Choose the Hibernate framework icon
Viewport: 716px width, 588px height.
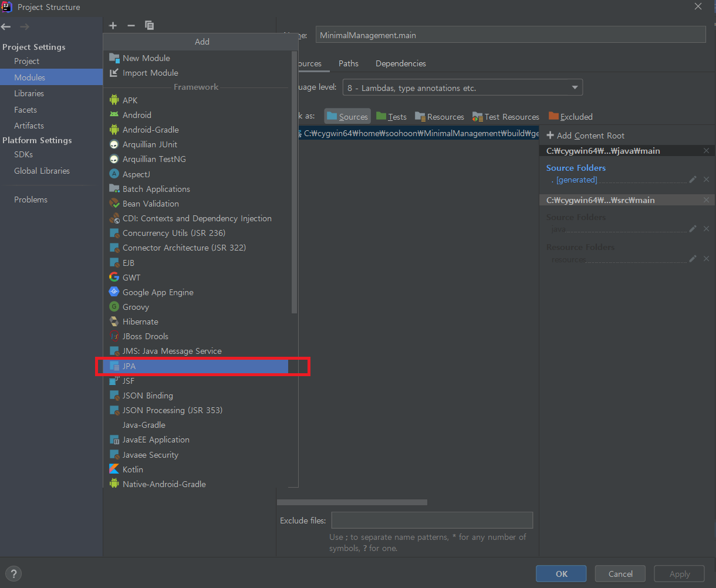114,322
